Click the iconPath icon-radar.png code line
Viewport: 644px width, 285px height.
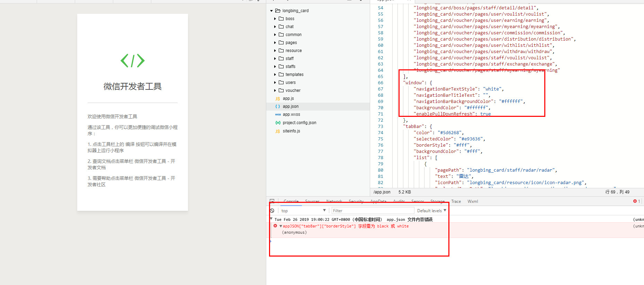(x=511, y=183)
